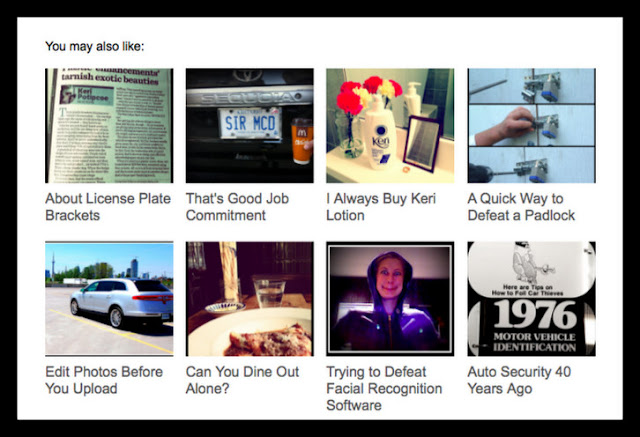The image size is (640, 437).
Task: Visit 'A Quick Way to Defeat a Padlock'
Action: pyautogui.click(x=522, y=207)
